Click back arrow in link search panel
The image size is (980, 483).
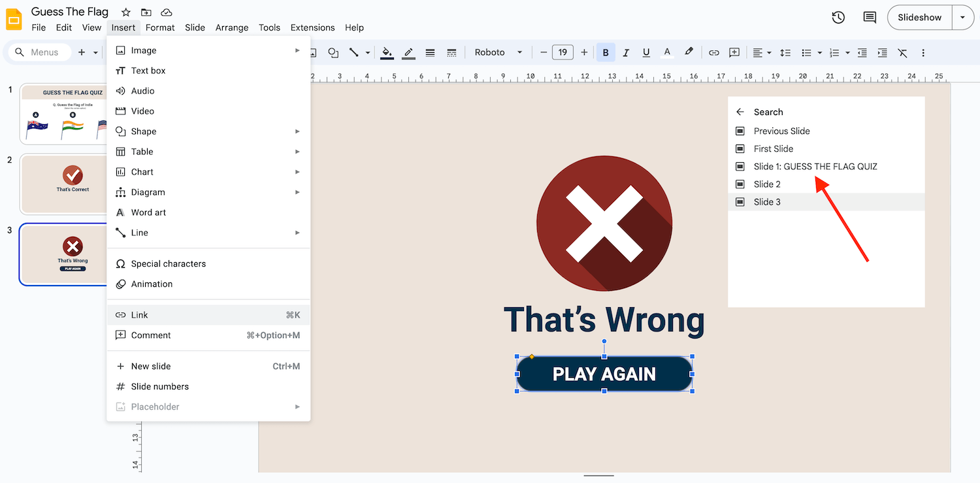740,112
